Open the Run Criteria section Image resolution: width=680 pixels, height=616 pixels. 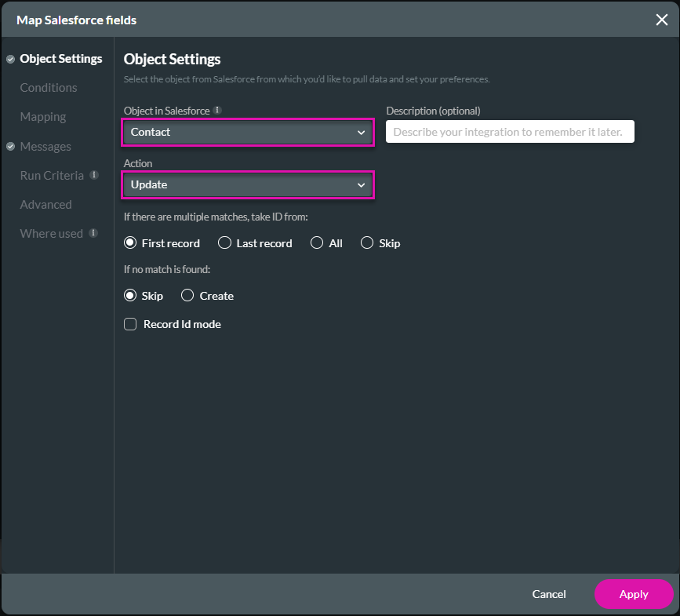52,175
